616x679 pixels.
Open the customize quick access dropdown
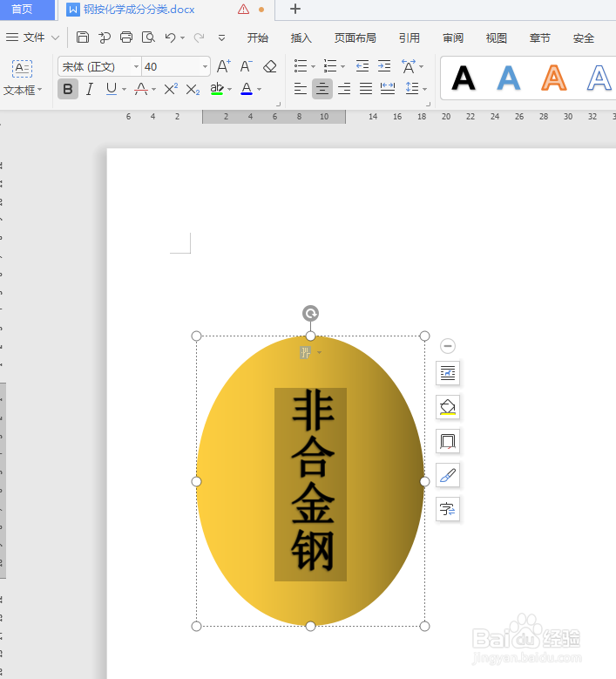(x=221, y=38)
